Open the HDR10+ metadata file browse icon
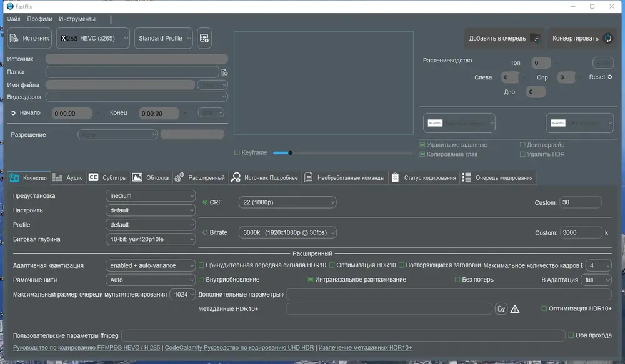 [x=501, y=308]
